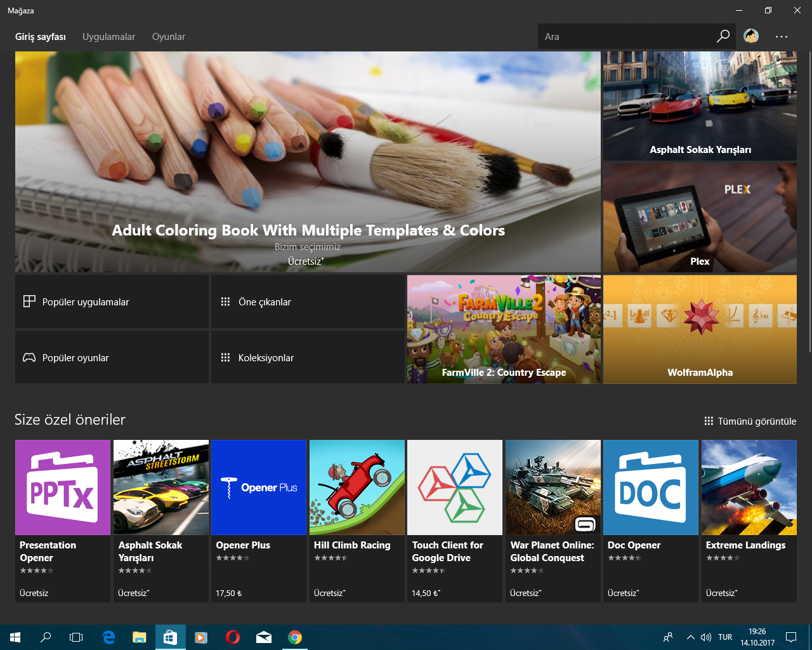
Task: Click Store icon on taskbar
Action: 171,637
